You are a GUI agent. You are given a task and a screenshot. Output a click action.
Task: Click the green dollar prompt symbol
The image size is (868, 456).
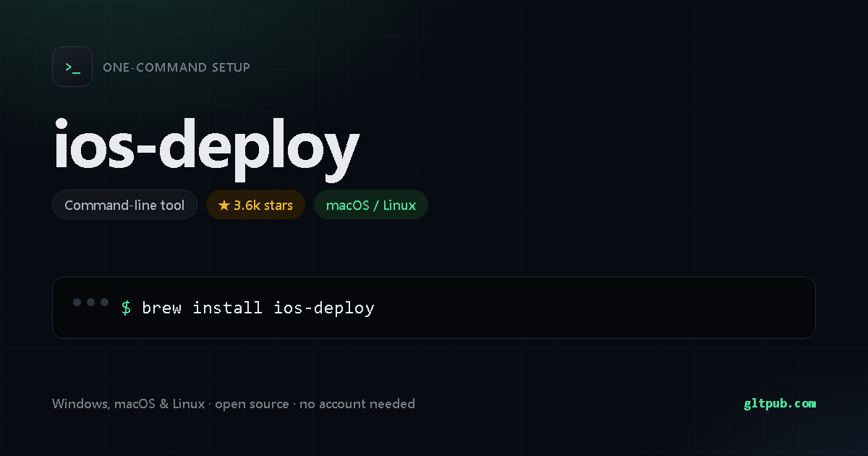pos(126,308)
